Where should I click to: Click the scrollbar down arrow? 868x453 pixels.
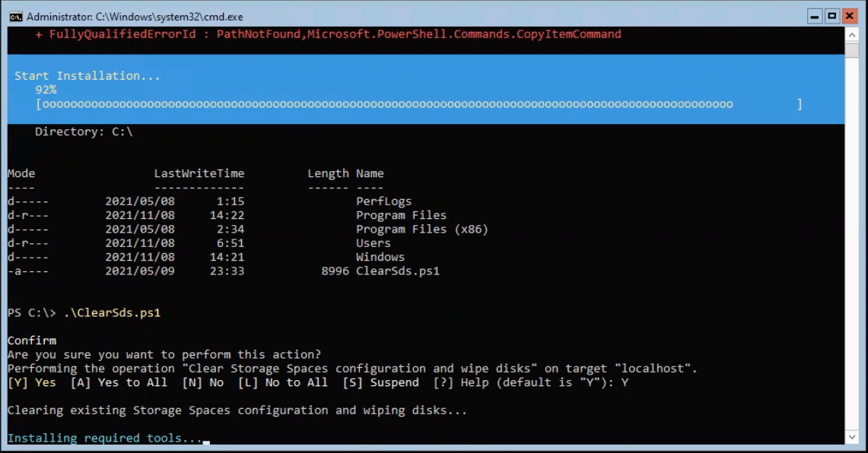(852, 437)
